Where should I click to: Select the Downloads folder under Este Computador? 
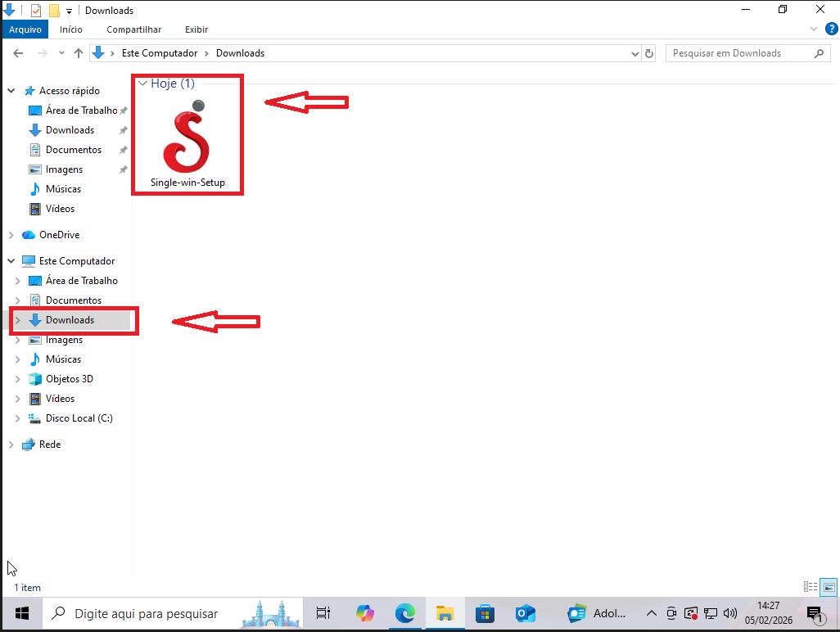pos(70,319)
